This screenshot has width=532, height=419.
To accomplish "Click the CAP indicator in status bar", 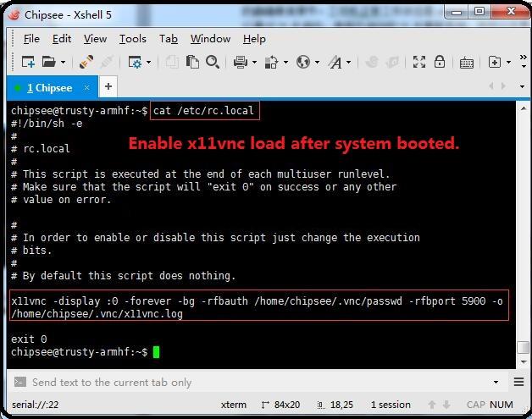I will tap(476, 405).
